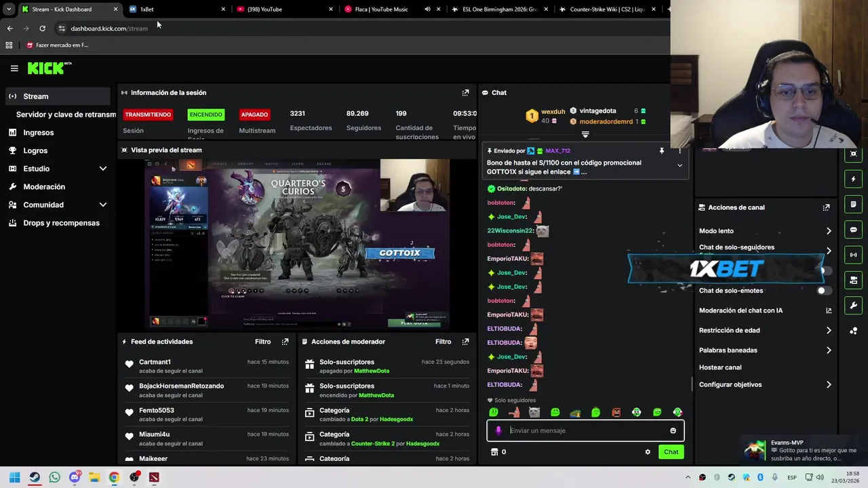Open Configurar objetivos options arrow

829,385
